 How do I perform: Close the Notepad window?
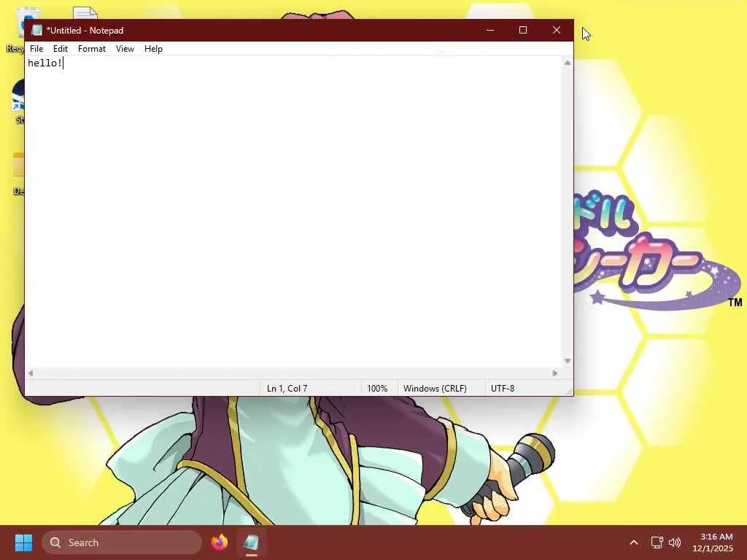pyautogui.click(x=557, y=30)
